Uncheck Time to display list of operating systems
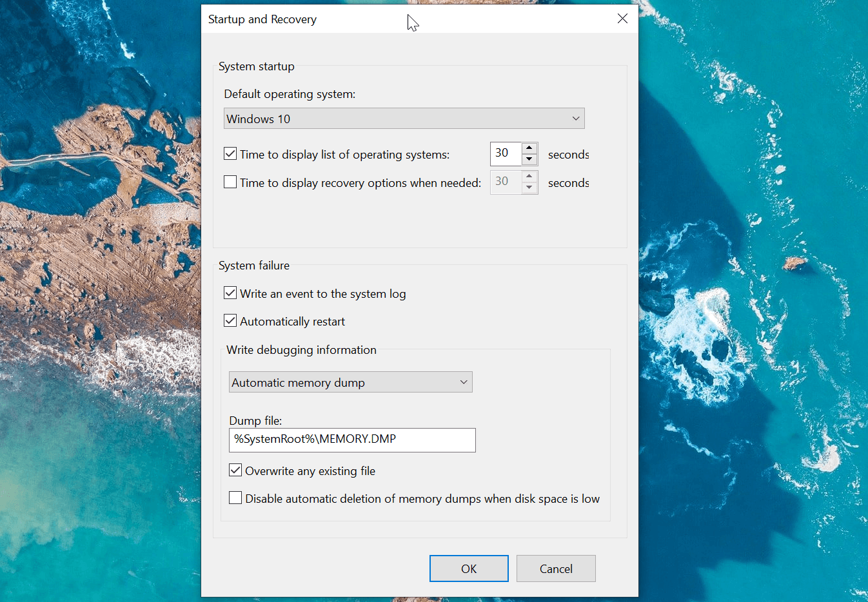This screenshot has width=868, height=602. (x=230, y=154)
